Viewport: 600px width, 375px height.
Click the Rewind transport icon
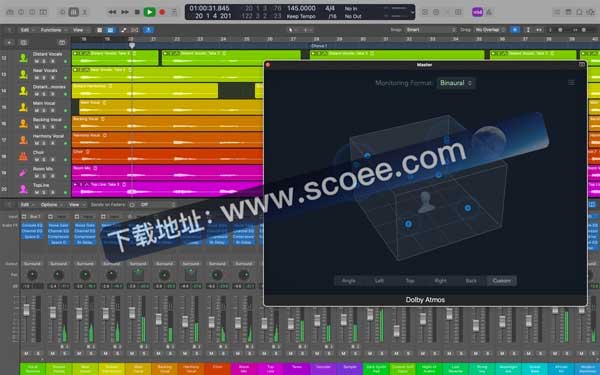coord(112,12)
